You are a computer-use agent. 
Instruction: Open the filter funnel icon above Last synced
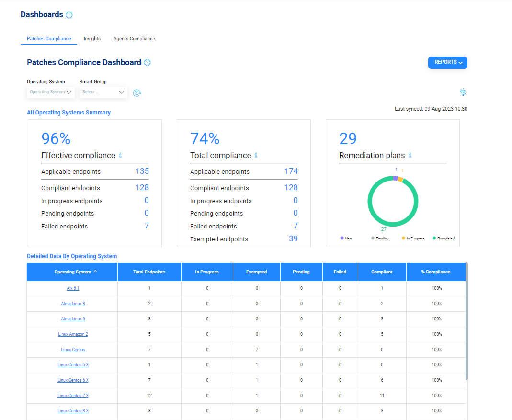coord(463,92)
